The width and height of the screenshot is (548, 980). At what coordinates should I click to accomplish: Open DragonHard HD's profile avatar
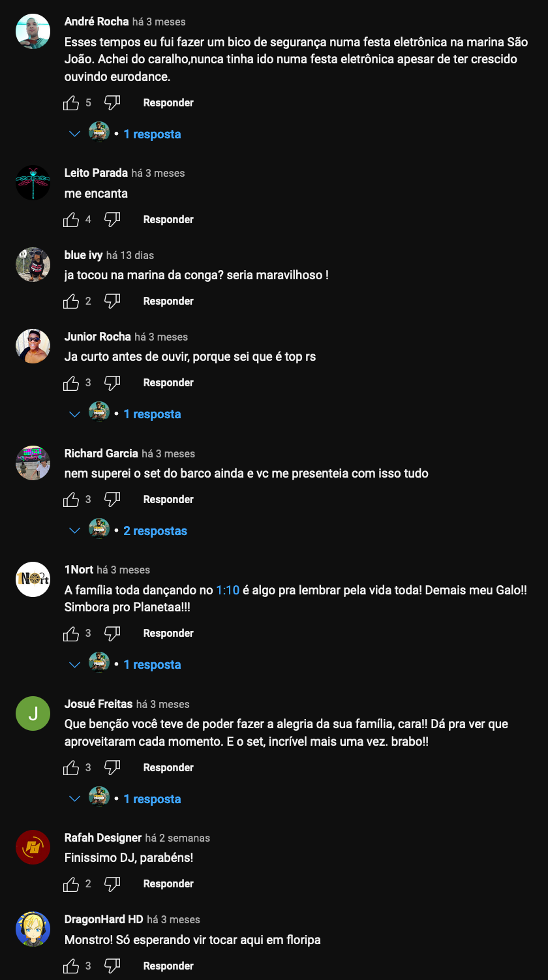(x=33, y=929)
